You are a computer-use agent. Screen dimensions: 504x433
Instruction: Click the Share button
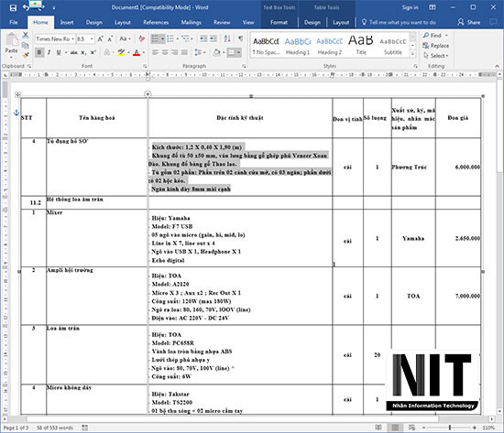[469, 22]
